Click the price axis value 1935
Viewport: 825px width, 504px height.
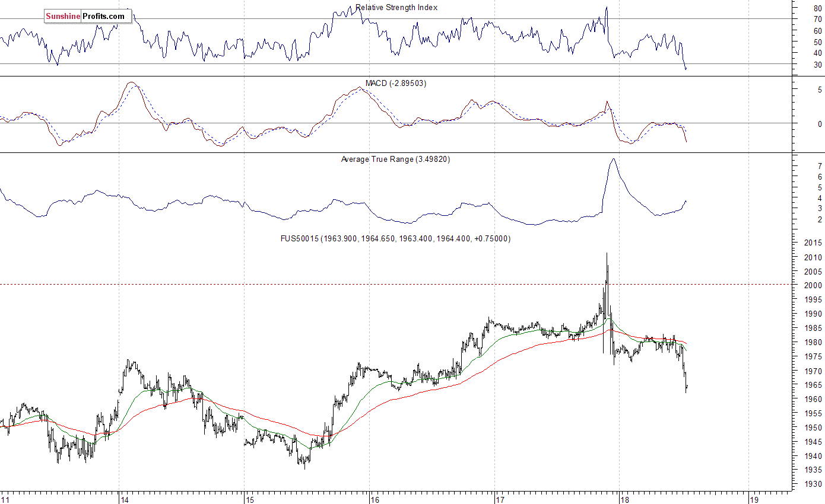pos(814,471)
